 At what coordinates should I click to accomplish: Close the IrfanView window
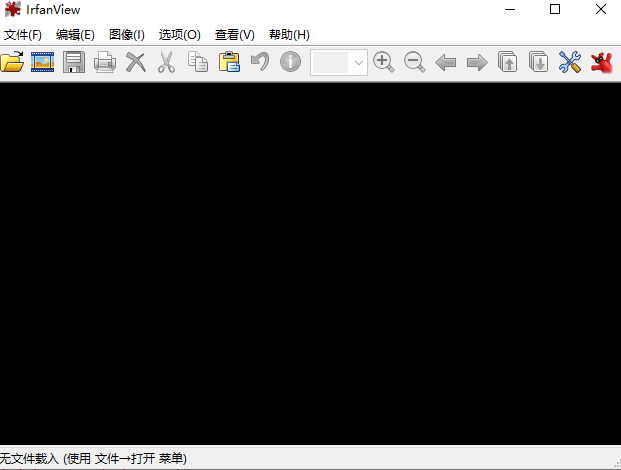tap(600, 9)
